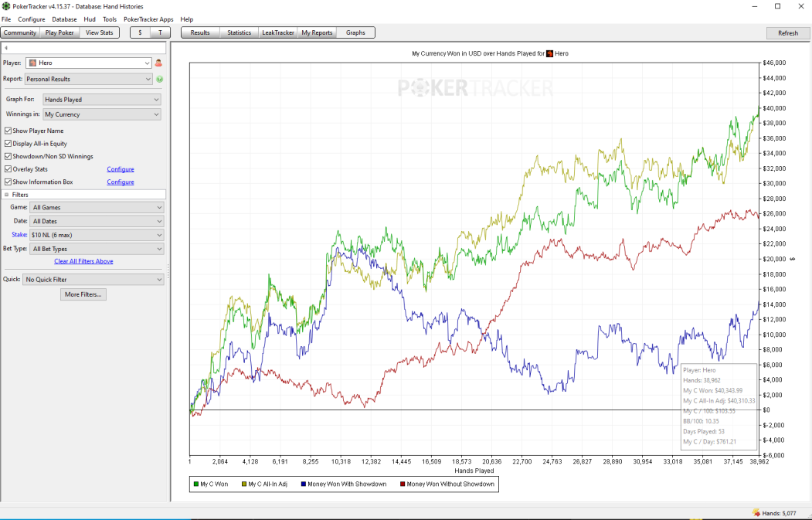812x520 pixels.
Task: Click the green My C Won legend swatch
Action: (x=196, y=484)
